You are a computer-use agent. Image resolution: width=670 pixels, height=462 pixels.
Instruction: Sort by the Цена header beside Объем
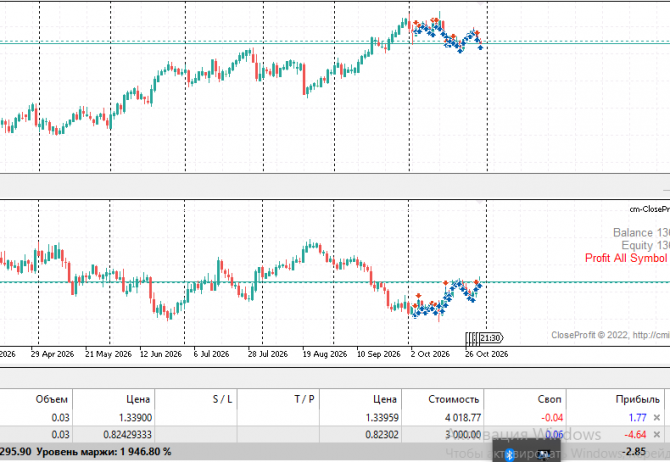coord(138,399)
